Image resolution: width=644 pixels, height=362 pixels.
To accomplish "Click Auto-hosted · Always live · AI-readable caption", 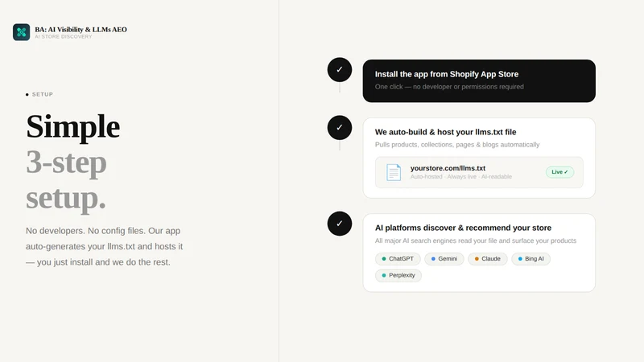I will coord(460,176).
